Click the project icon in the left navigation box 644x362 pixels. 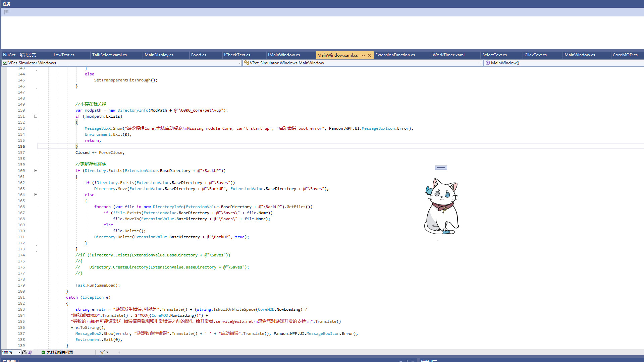pos(5,63)
